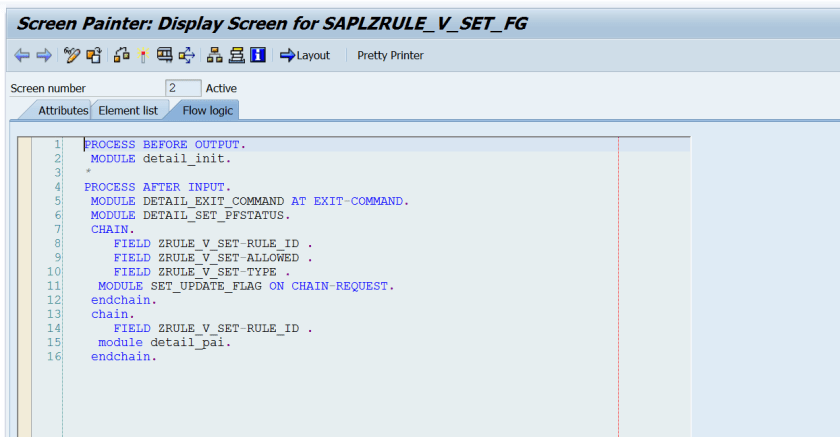Click the Pretty Printer button
Viewport: 840px width, 437px height.
[x=390, y=55]
